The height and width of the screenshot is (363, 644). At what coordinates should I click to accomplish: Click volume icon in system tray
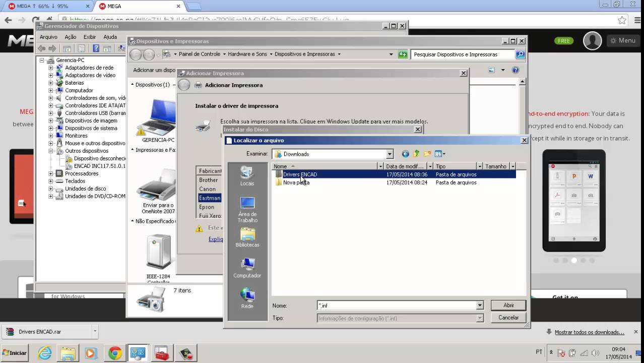click(595, 353)
